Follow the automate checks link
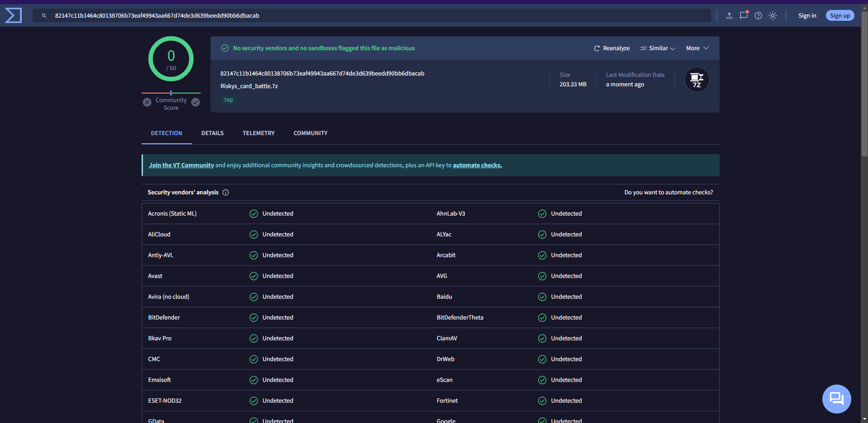Screen dimensions: 868x423 [x=477, y=165]
